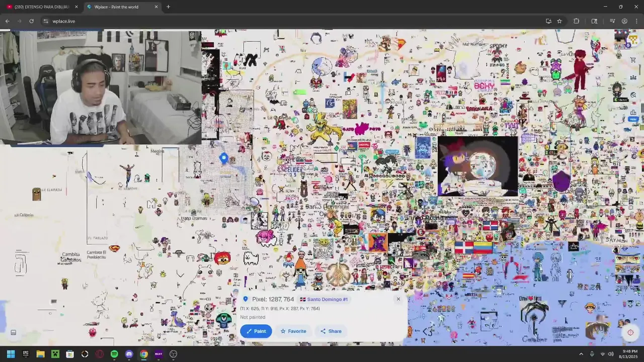
Task: Click the red locate-me button
Action: point(630,332)
